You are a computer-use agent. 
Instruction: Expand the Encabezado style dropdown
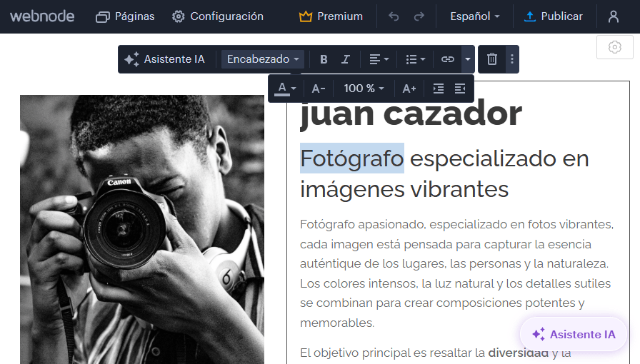[x=263, y=59]
